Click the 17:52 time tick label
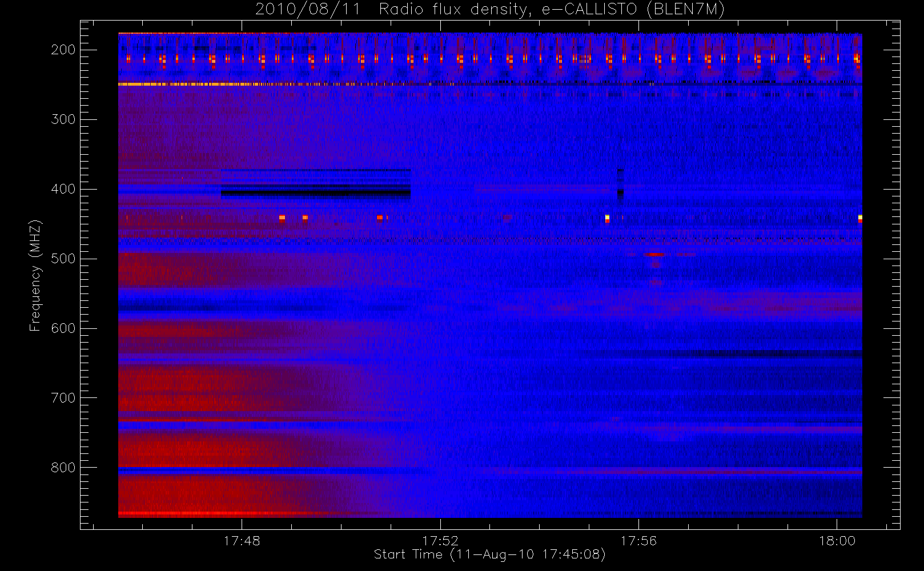Screen dimensions: 924x571 (x=440, y=541)
